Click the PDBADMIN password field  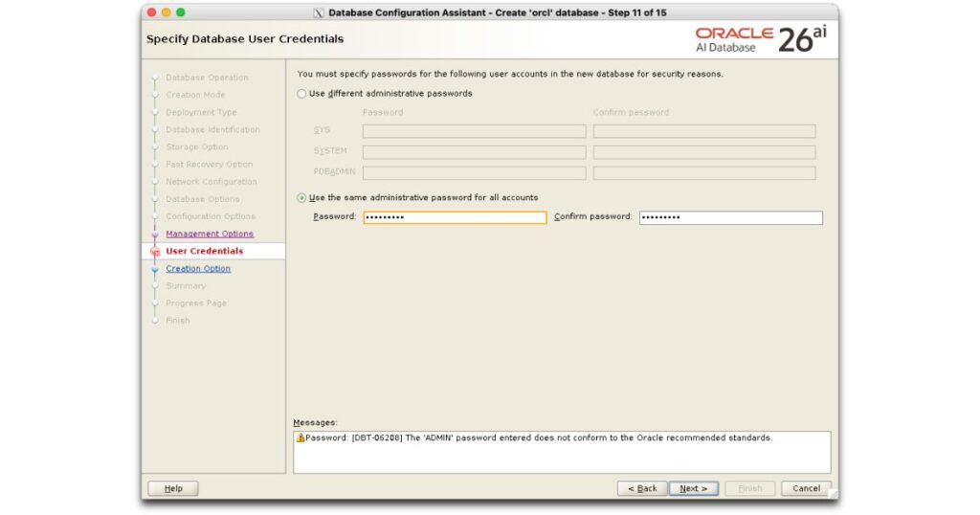click(475, 173)
